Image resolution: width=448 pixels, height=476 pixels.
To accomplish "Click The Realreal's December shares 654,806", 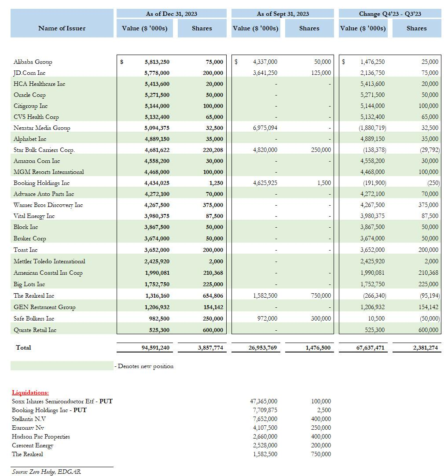I will click(x=213, y=295).
